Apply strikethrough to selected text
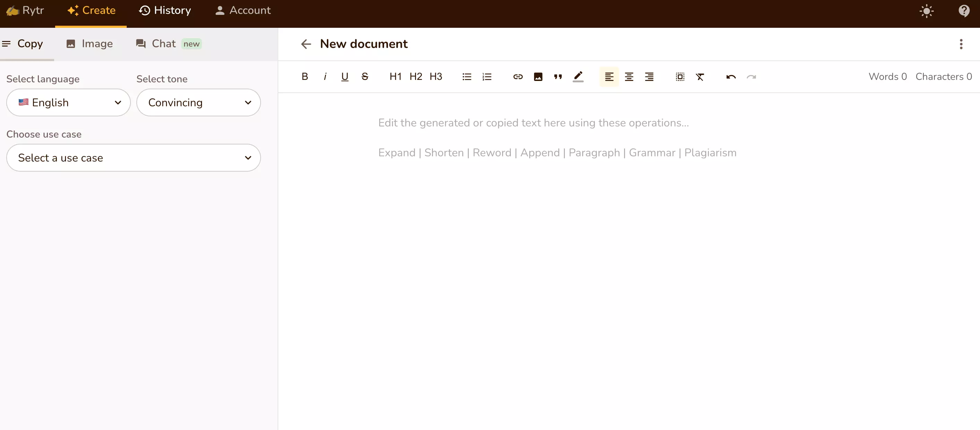 (364, 76)
